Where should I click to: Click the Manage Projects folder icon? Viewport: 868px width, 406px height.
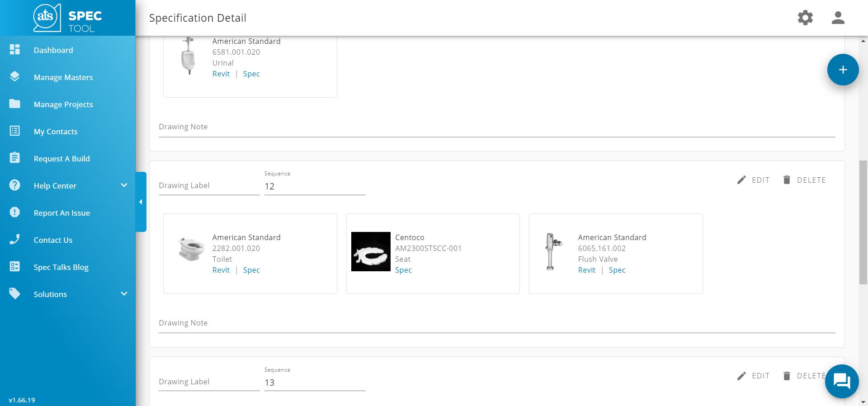pos(15,104)
